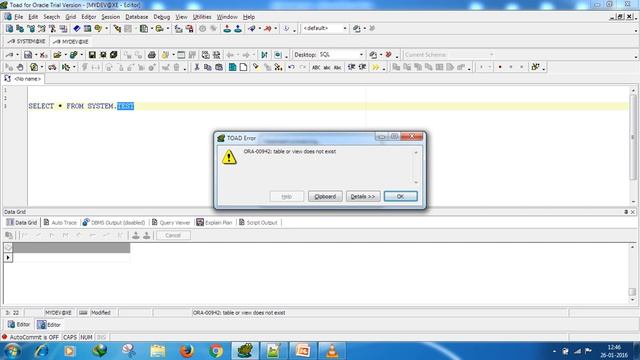Click OK in the TOAD Error dialog

point(400,196)
